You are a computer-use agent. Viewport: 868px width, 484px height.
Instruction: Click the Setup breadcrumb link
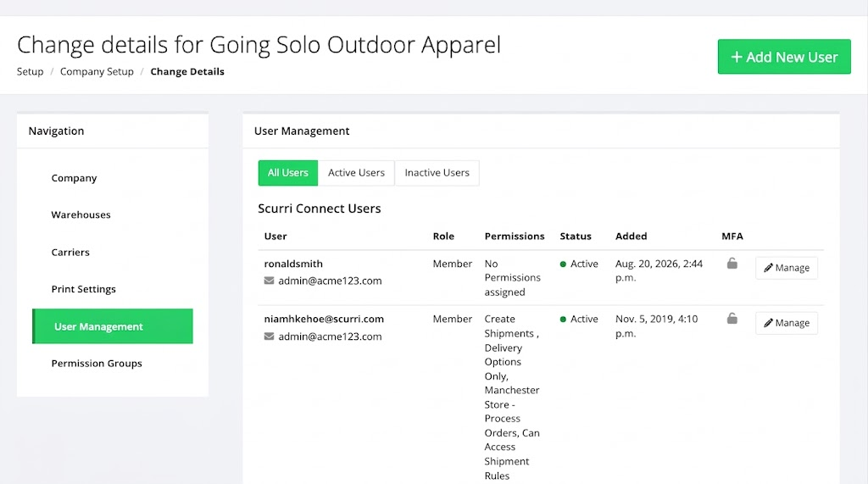30,71
